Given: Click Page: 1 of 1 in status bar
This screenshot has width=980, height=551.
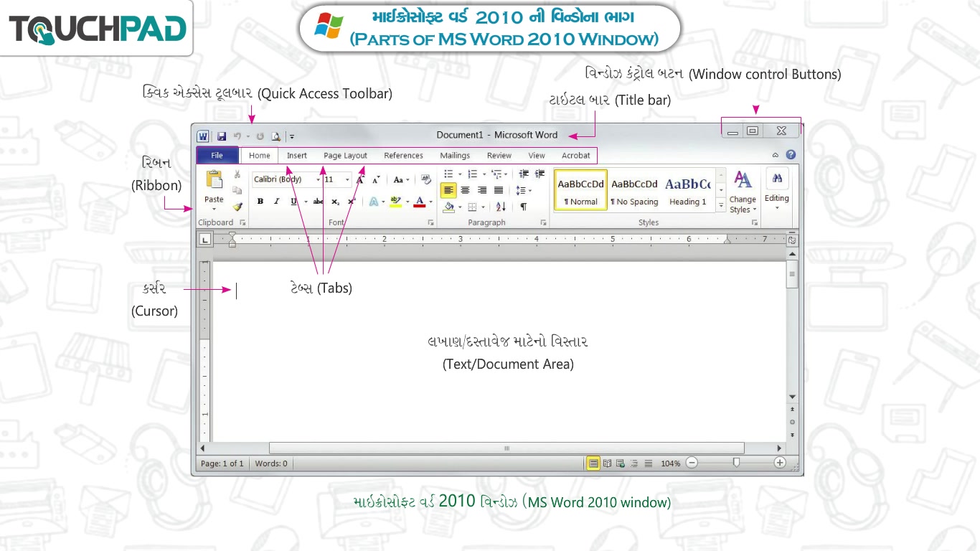Looking at the screenshot, I should (x=222, y=463).
